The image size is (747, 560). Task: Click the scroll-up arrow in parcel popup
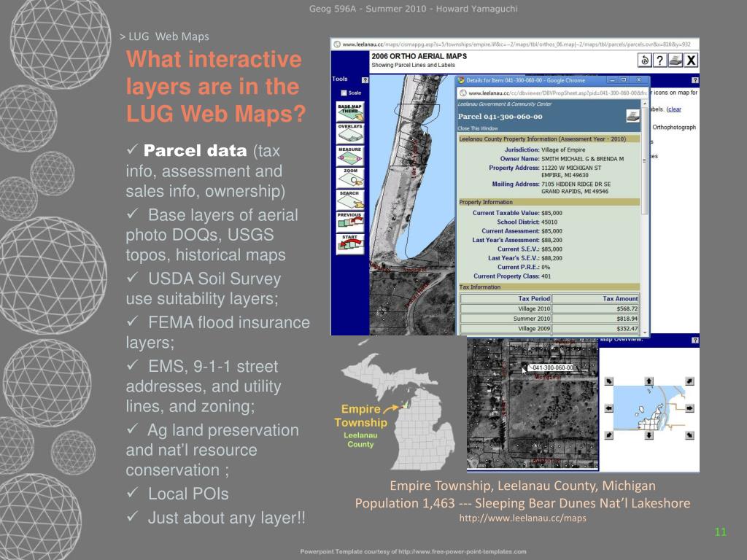(x=645, y=104)
